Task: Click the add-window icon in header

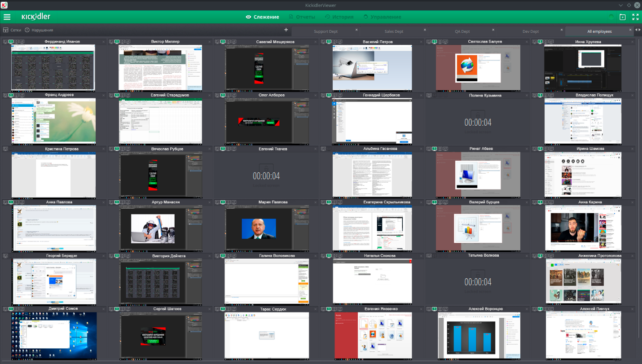Action: tap(623, 17)
